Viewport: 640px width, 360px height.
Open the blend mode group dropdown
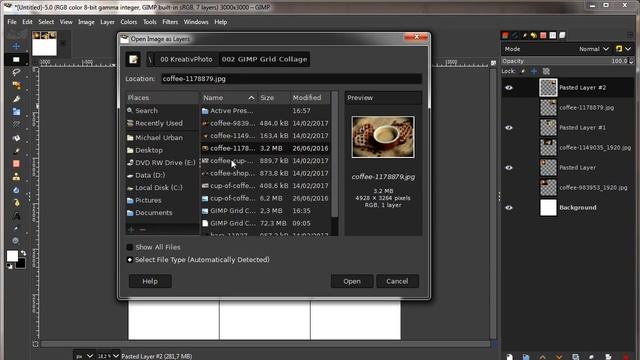(x=623, y=49)
